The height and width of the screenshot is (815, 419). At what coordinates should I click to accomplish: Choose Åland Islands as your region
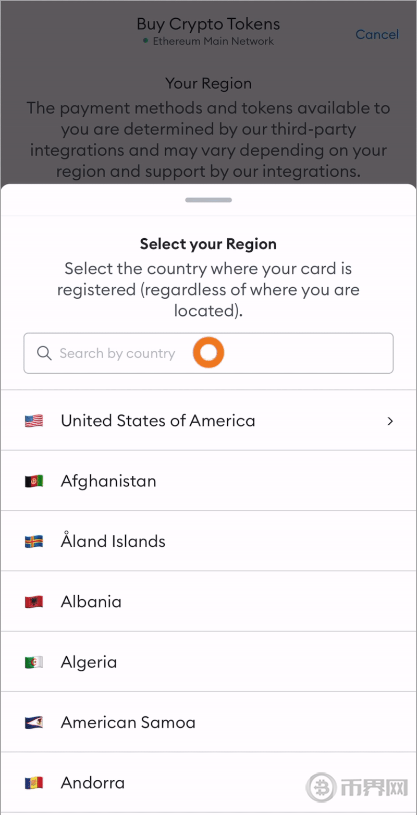pos(208,542)
